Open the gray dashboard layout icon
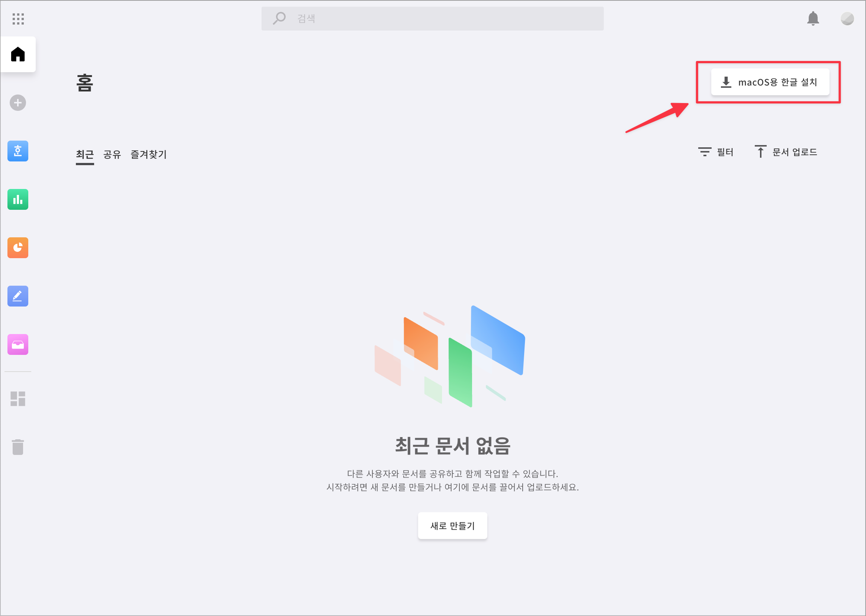866x616 pixels. point(18,399)
